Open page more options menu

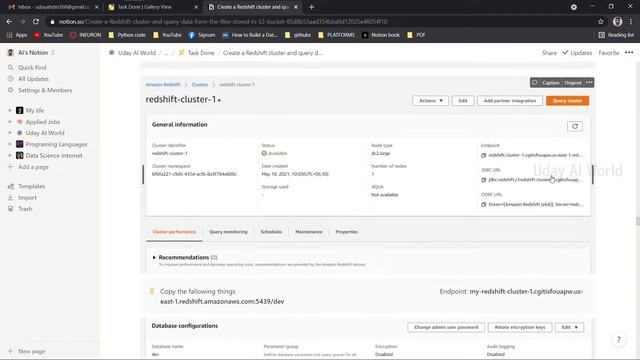(629, 53)
